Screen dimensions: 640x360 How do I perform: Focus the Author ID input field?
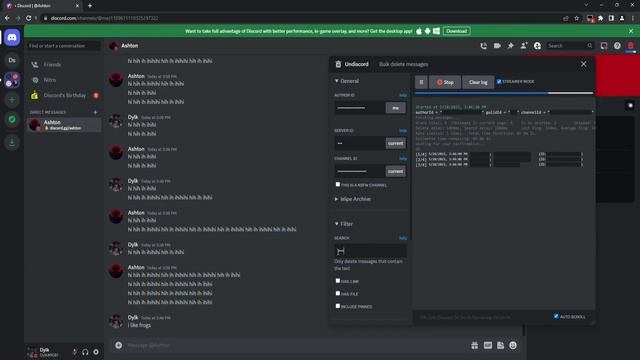[360, 108]
